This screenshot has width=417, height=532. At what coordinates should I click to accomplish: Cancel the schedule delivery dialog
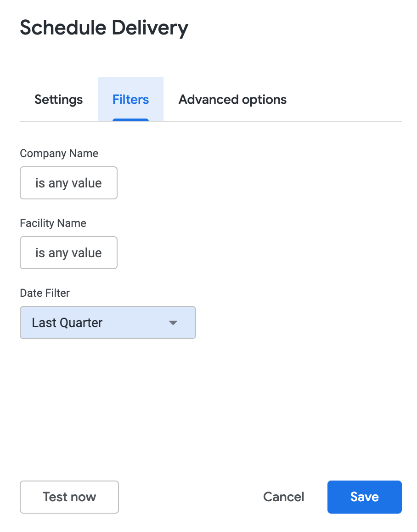point(283,497)
